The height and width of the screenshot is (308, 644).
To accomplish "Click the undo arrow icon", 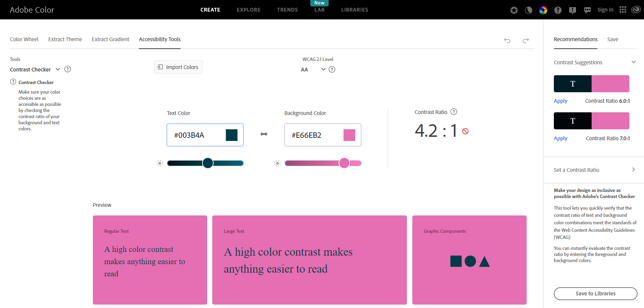I will coord(507,41).
